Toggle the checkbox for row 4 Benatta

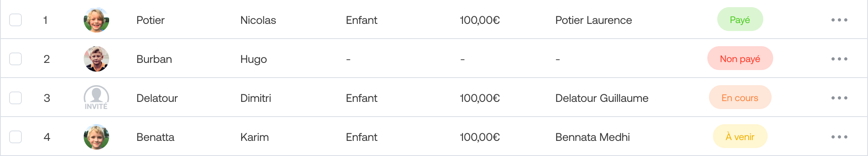click(15, 137)
